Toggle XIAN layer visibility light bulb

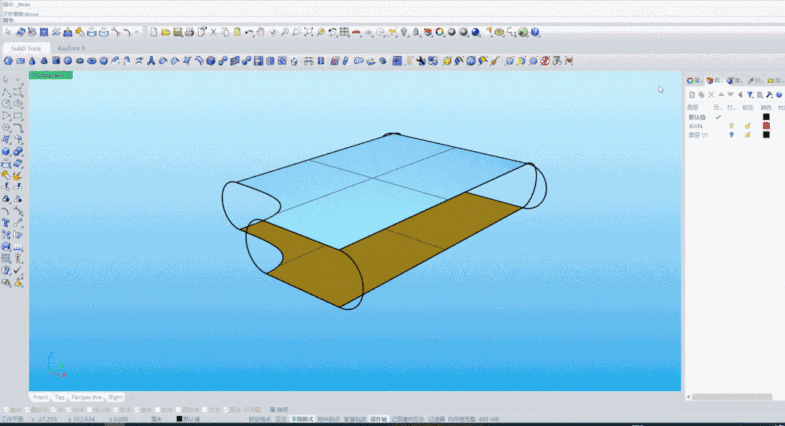731,126
